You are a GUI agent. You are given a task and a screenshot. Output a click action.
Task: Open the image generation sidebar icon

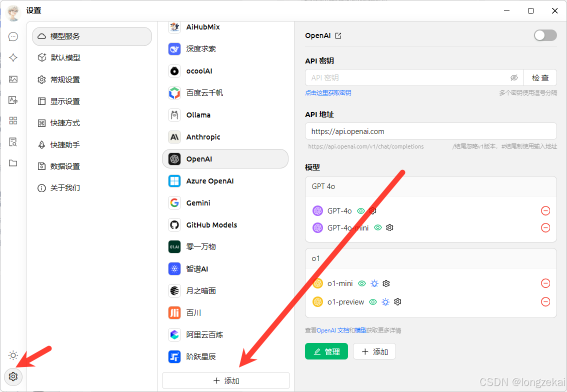(13, 79)
